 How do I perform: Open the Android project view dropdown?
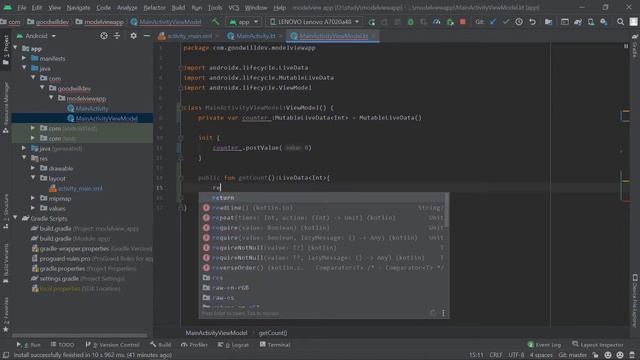(x=36, y=36)
